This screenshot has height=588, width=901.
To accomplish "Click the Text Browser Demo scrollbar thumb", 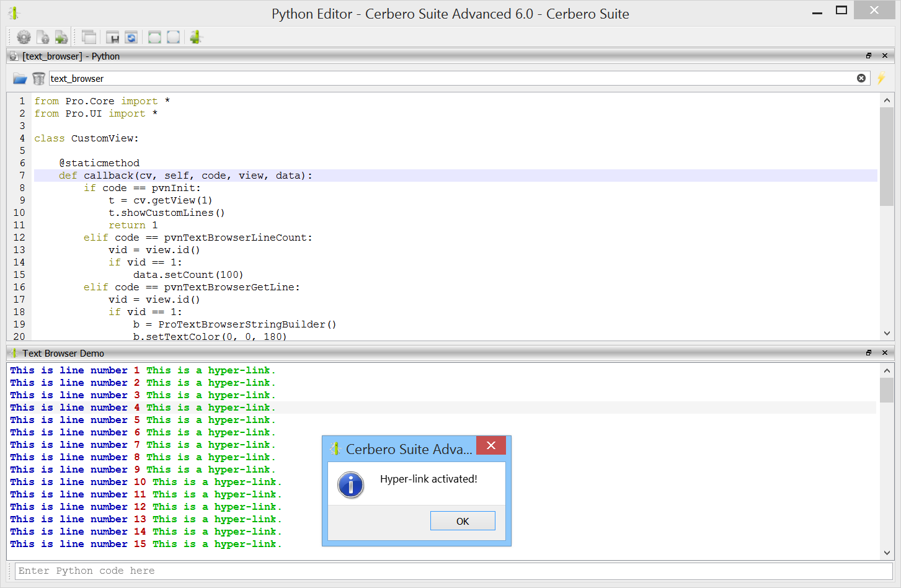I will coord(887,390).
